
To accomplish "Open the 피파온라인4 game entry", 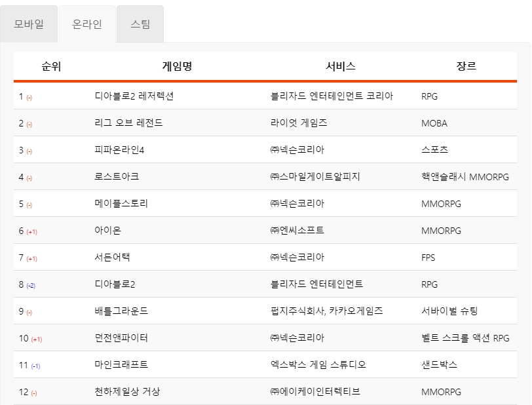I will click(x=119, y=149).
